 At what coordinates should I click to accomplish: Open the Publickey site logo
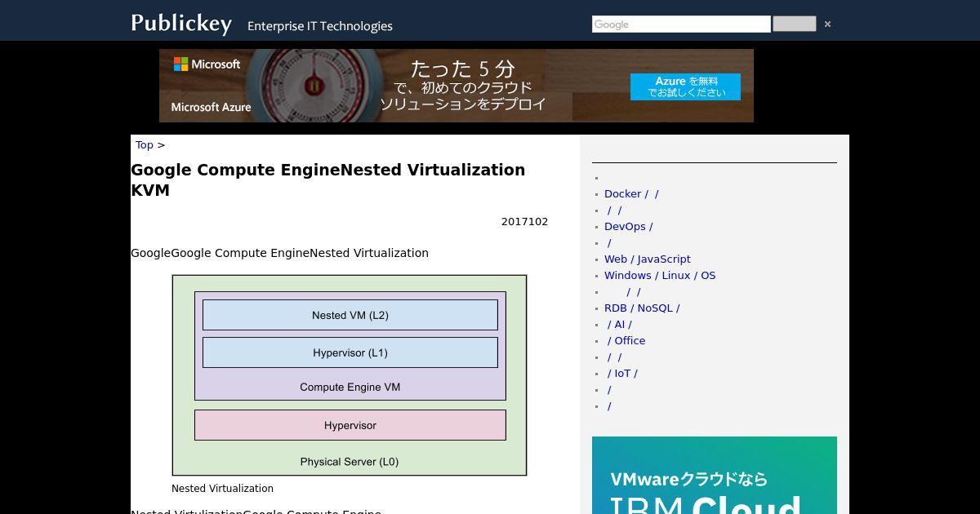coord(181,24)
